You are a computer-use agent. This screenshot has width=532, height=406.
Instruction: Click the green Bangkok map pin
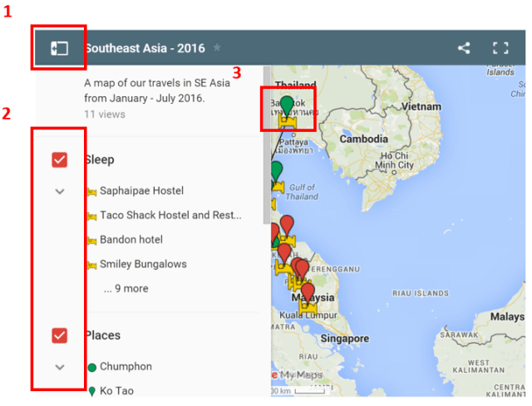coord(287,104)
